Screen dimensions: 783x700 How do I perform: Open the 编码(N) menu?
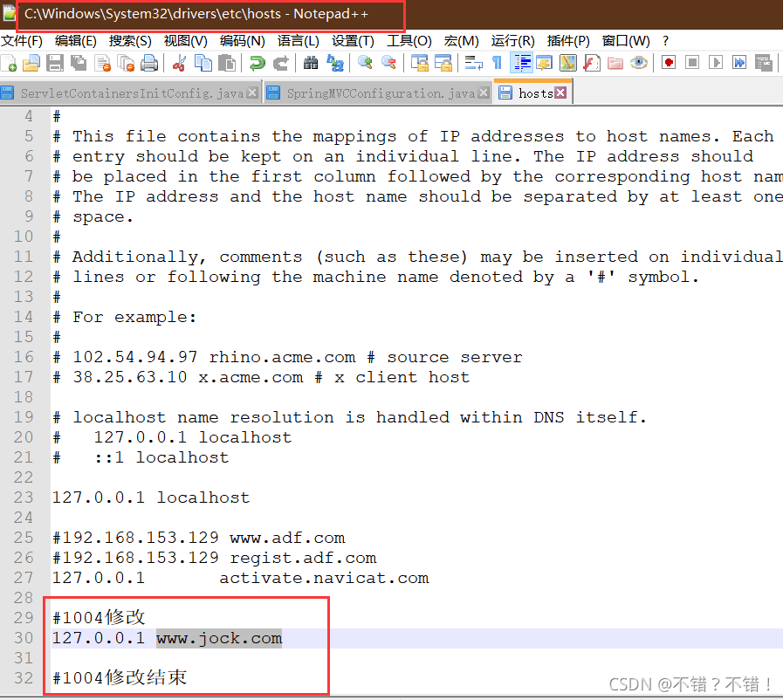click(x=242, y=41)
